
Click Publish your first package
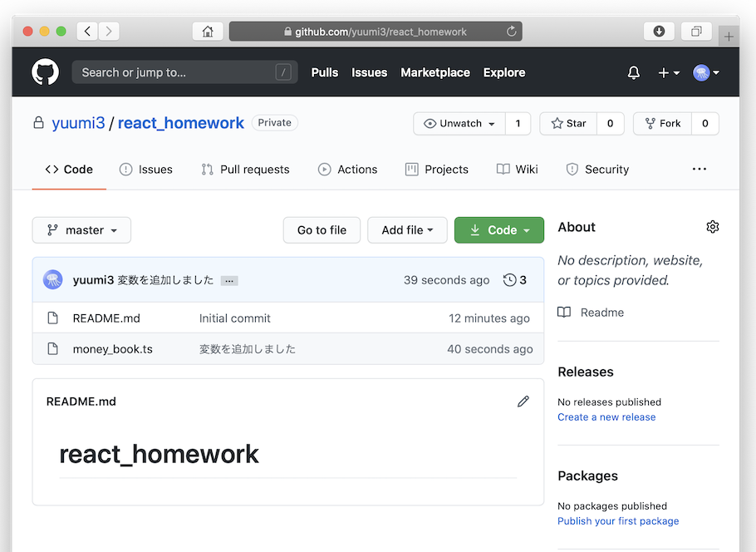(x=618, y=521)
